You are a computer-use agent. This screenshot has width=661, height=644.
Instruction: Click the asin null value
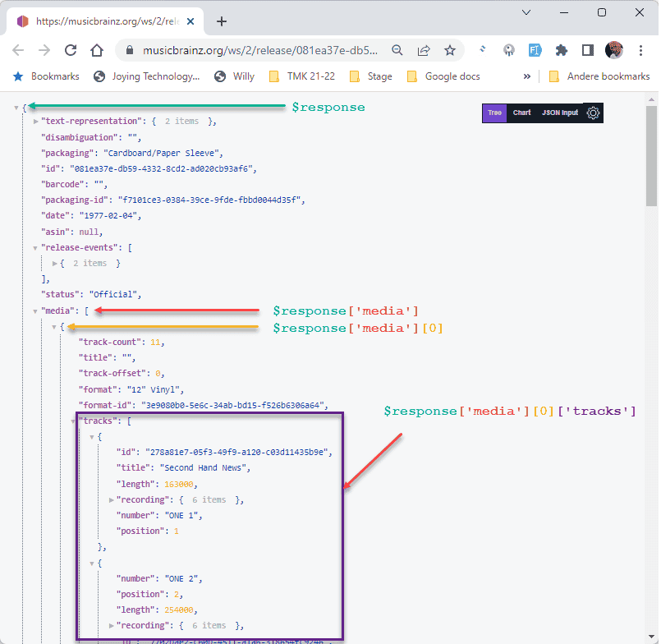tap(89, 232)
